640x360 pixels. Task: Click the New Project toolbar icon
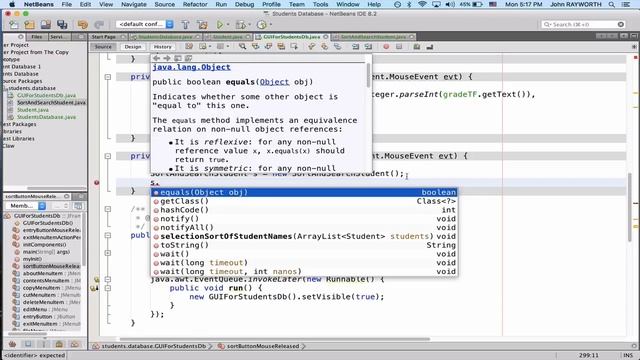coord(29,24)
